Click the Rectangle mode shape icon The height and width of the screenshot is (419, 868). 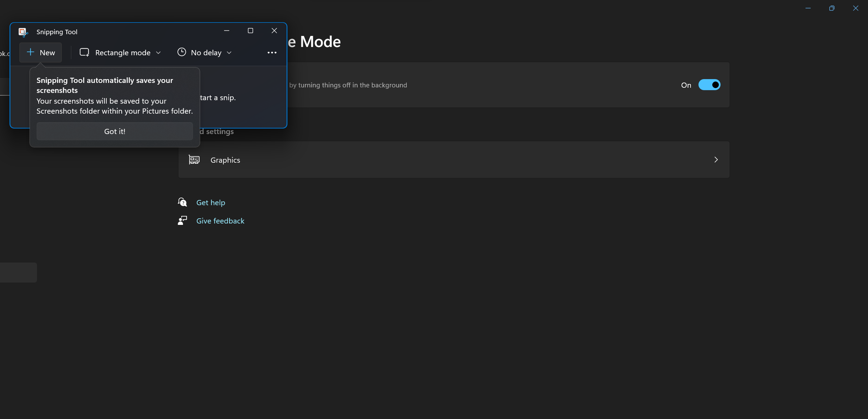pos(84,52)
